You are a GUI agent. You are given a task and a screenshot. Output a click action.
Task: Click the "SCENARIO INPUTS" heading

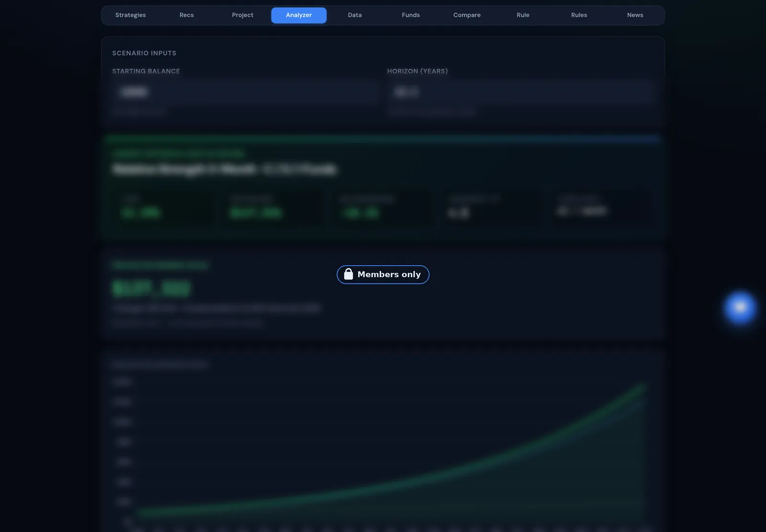click(144, 53)
